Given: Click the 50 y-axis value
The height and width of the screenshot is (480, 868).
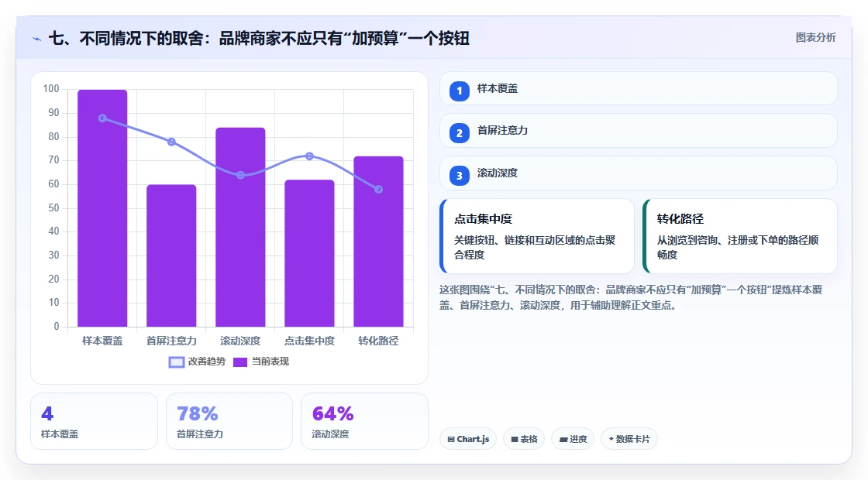Looking at the screenshot, I should point(53,208).
